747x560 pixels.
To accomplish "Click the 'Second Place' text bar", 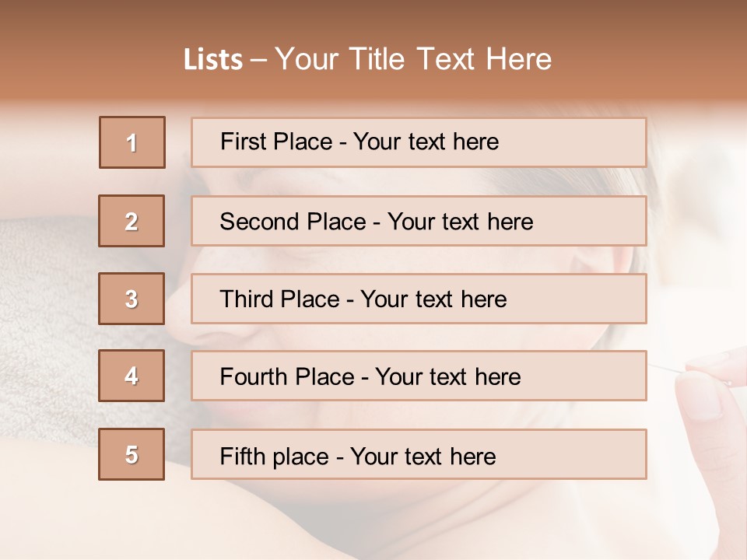I will tap(418, 221).
